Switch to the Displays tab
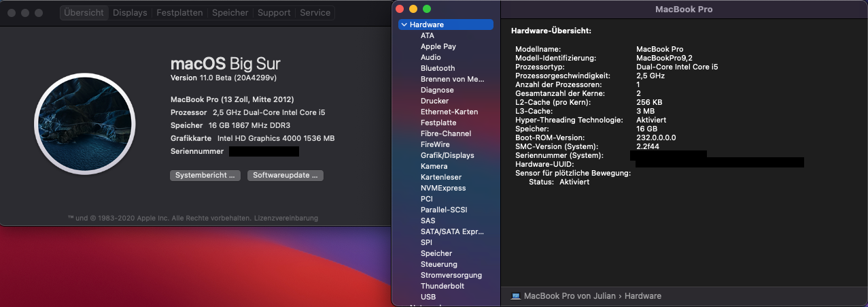868x307 pixels. point(130,13)
